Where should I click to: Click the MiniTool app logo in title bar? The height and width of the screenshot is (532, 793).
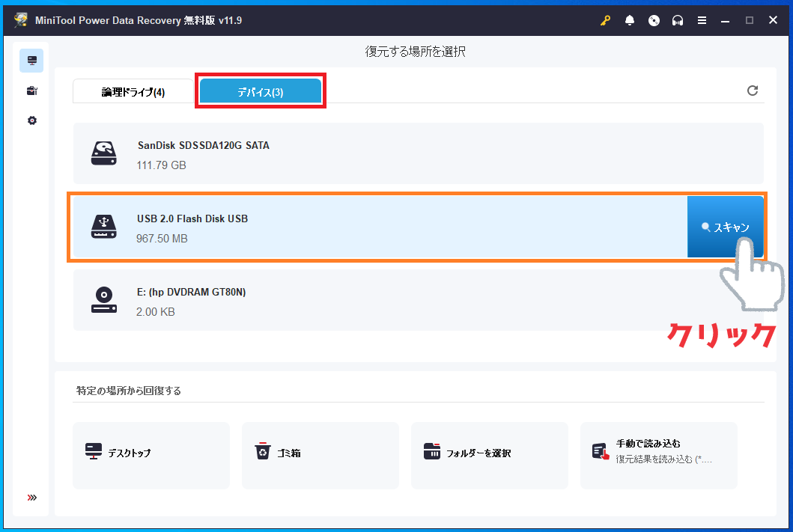click(21, 19)
